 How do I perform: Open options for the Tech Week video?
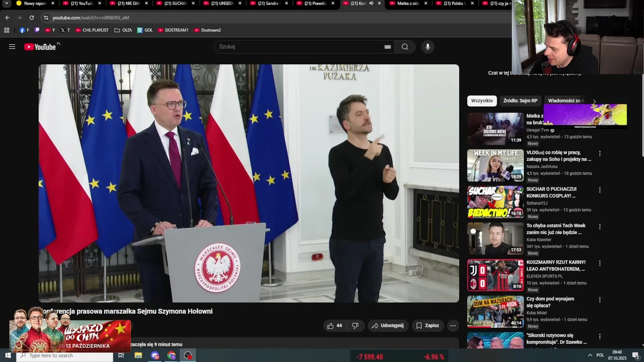600,227
